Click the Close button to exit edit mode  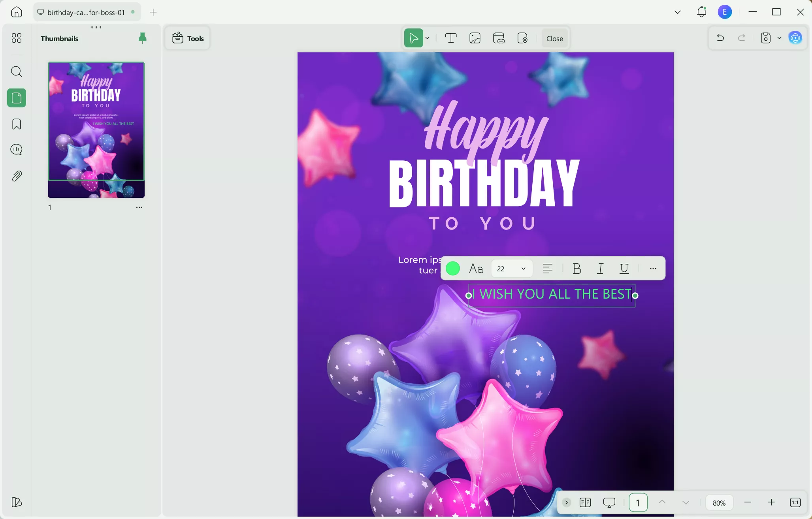click(x=554, y=38)
